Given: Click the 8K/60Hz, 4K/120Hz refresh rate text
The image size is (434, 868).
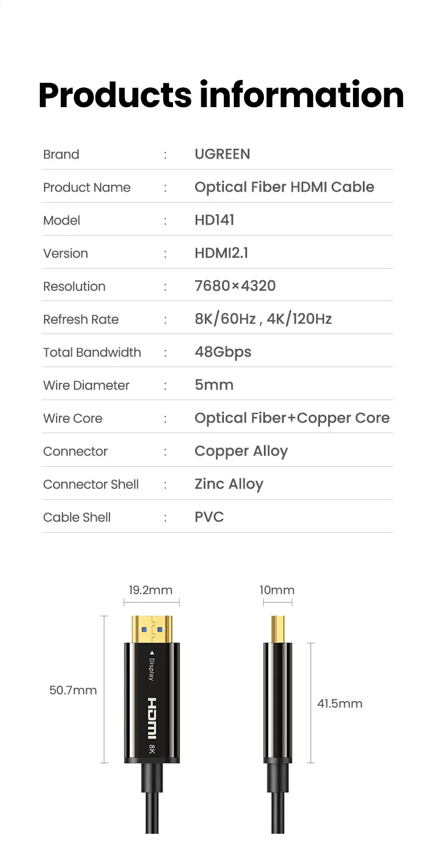Looking at the screenshot, I should coord(263,318).
